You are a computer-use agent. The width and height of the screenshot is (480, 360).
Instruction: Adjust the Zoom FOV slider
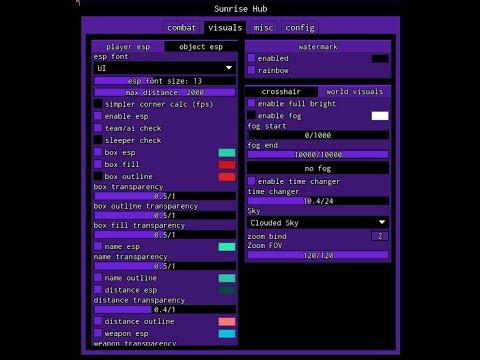coord(318,255)
